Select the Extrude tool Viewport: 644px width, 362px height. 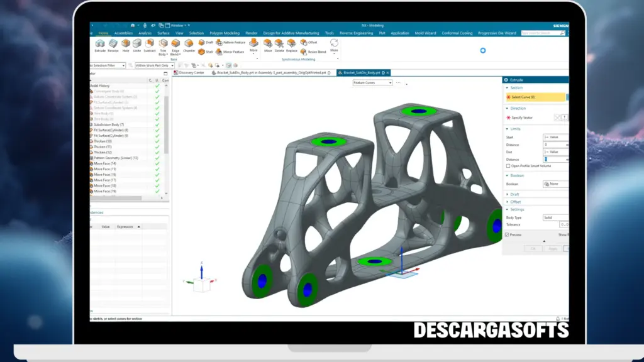tap(99, 44)
